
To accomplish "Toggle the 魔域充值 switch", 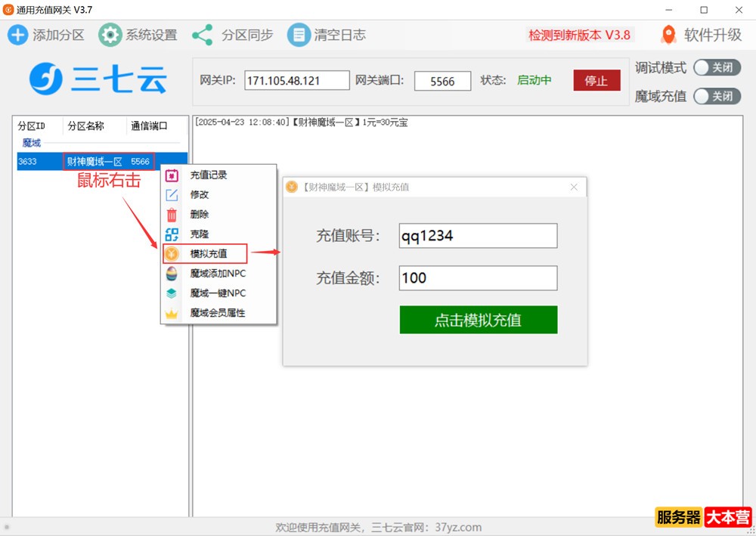I will [717, 96].
